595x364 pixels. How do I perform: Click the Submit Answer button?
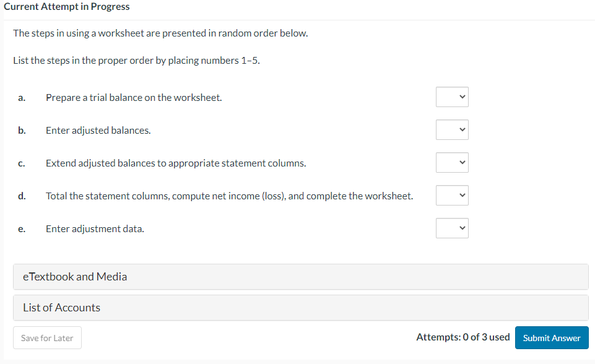551,337
